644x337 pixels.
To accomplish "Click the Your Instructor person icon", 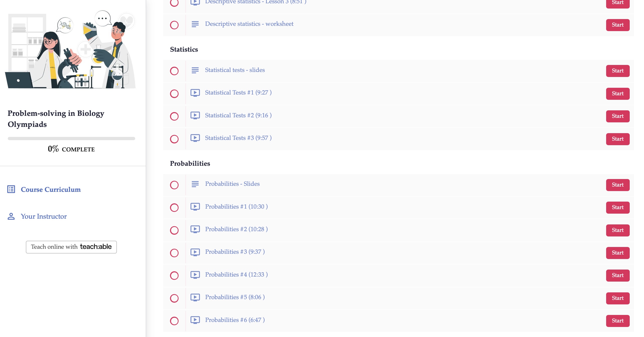I will (x=11, y=216).
